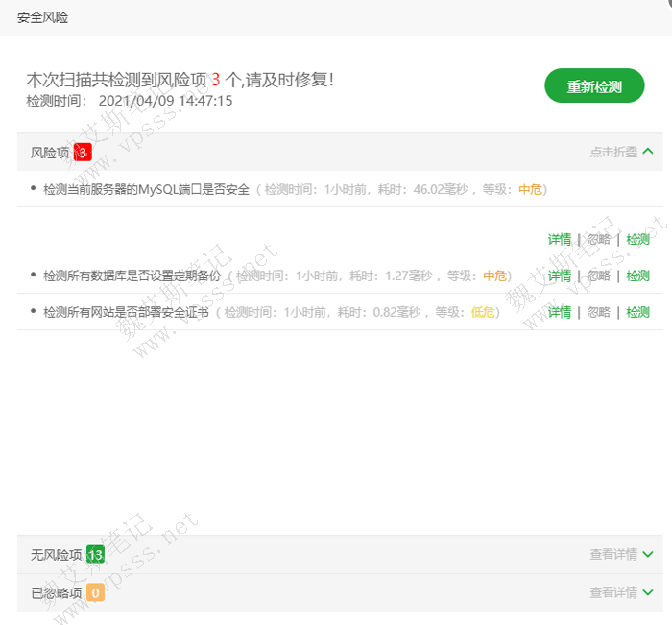Ignore the website security certificate risk

pyautogui.click(x=598, y=312)
